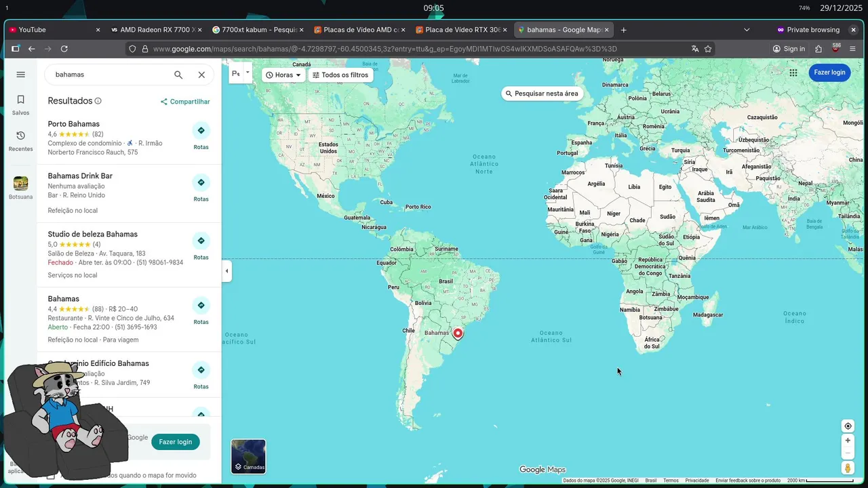The image size is (868, 488).
Task: Click the Termos footer link
Action: 671,481
